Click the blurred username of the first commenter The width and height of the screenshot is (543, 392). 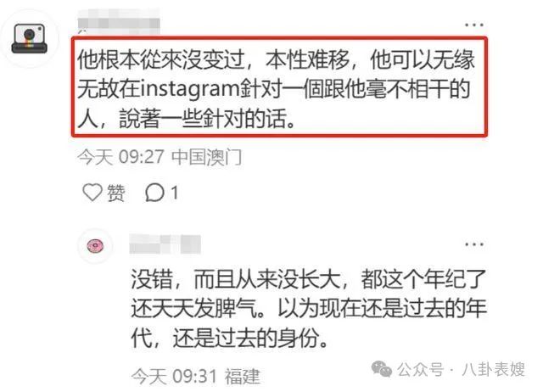point(119,21)
